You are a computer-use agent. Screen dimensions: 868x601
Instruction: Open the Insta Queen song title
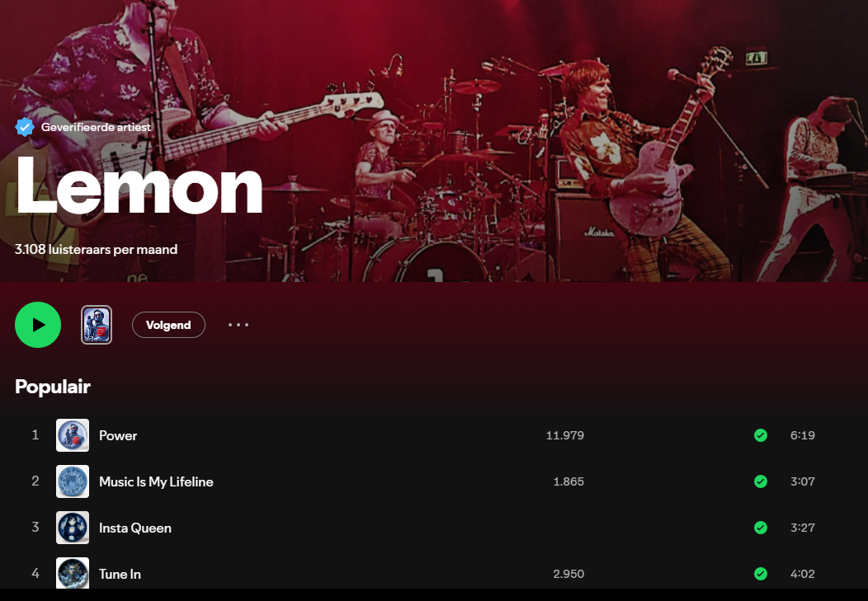135,528
